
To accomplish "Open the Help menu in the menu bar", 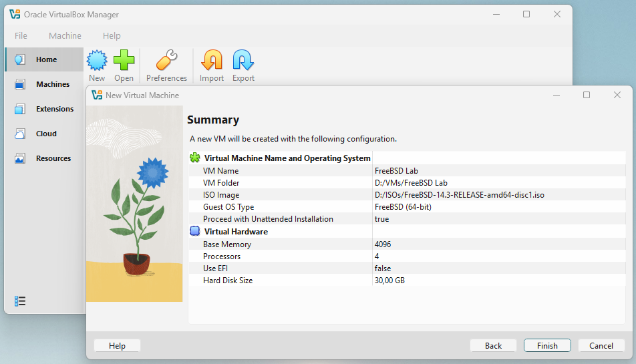I will [x=112, y=35].
